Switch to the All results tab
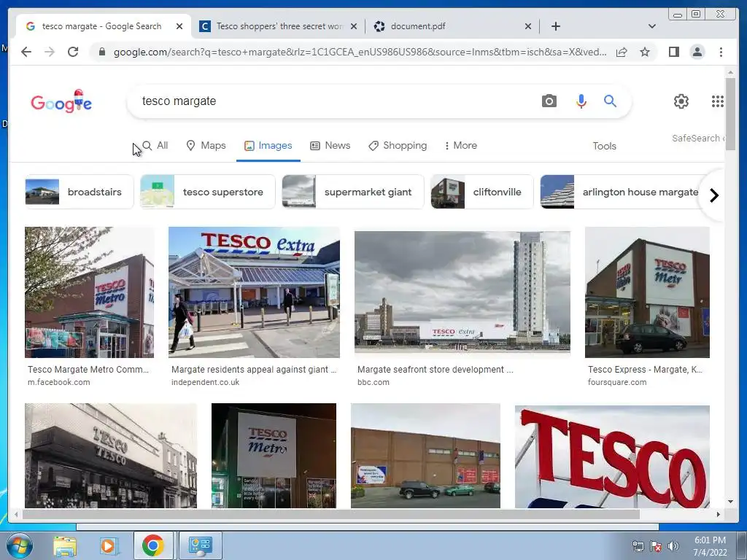The height and width of the screenshot is (560, 747). 155,145
